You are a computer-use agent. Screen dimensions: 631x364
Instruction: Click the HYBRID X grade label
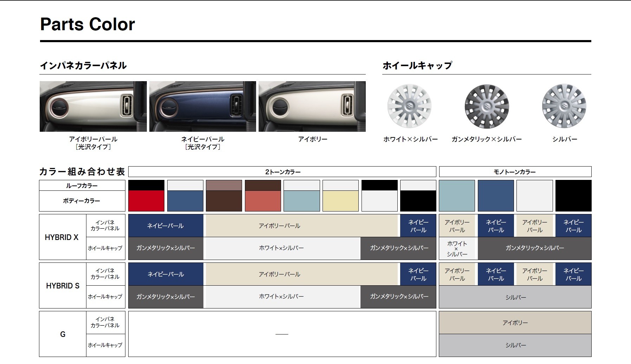coord(62,237)
